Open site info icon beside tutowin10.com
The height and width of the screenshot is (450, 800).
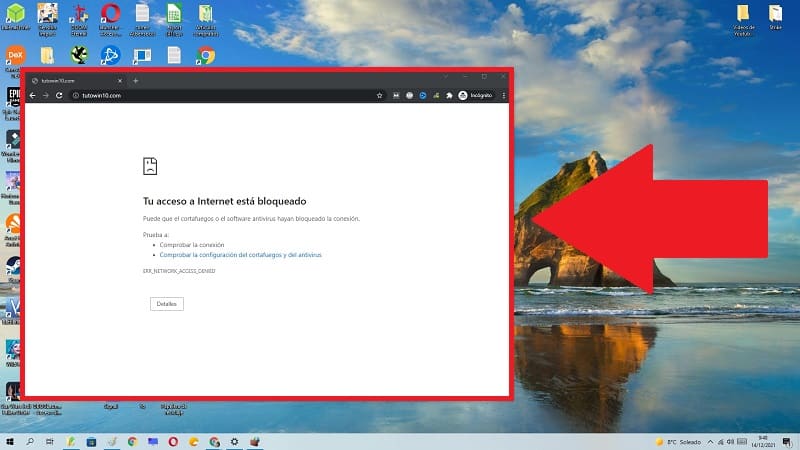coord(76,95)
